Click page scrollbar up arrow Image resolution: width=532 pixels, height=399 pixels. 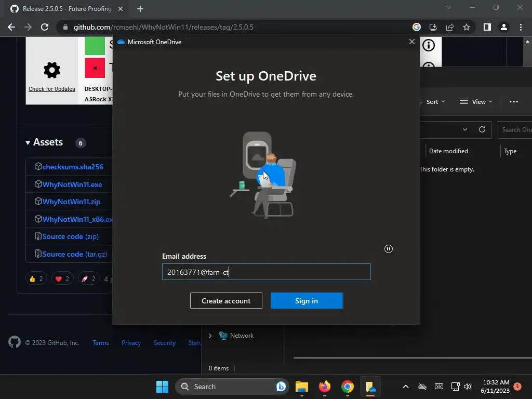tap(528, 42)
